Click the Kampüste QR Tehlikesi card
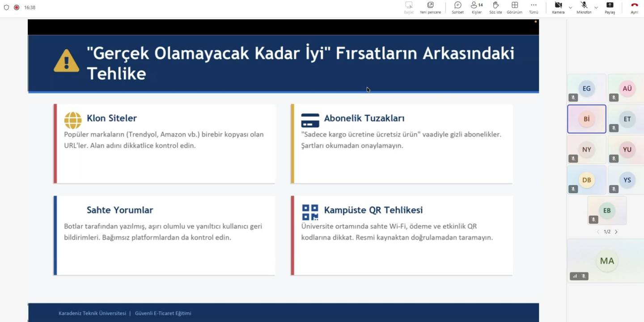Image resolution: width=644 pixels, height=322 pixels. (401, 235)
